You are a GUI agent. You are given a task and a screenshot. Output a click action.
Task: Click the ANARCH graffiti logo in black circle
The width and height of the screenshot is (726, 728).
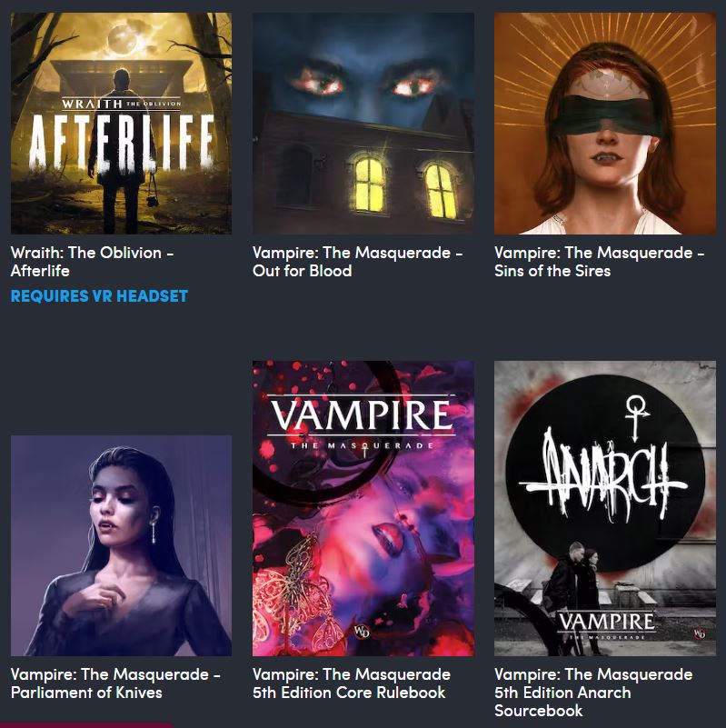[603, 476]
